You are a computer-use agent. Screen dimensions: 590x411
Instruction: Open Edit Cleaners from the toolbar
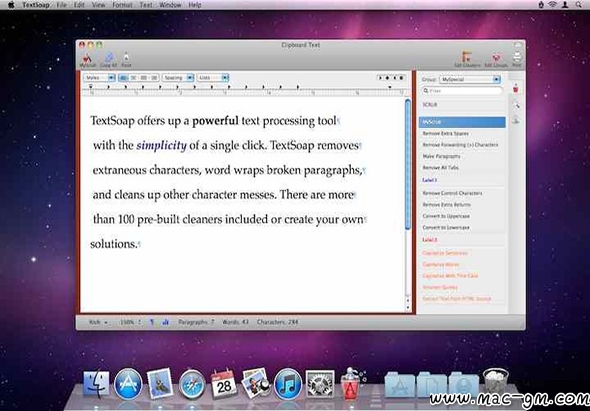coord(467,59)
